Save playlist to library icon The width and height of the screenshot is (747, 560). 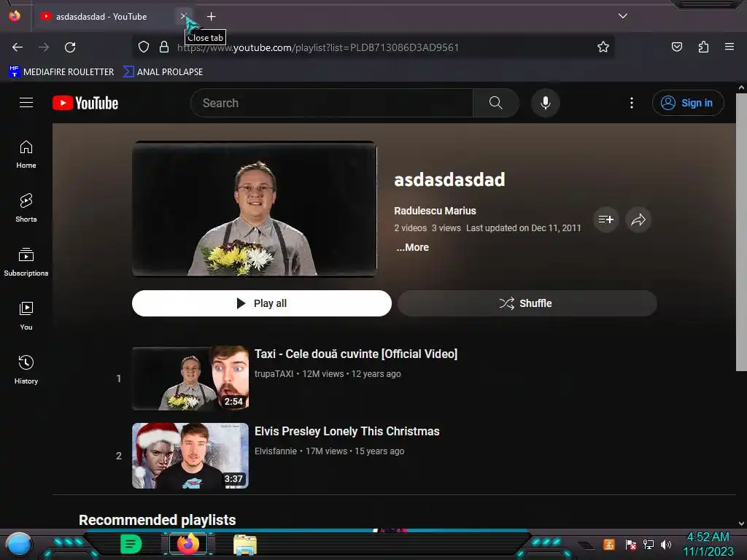click(x=606, y=219)
